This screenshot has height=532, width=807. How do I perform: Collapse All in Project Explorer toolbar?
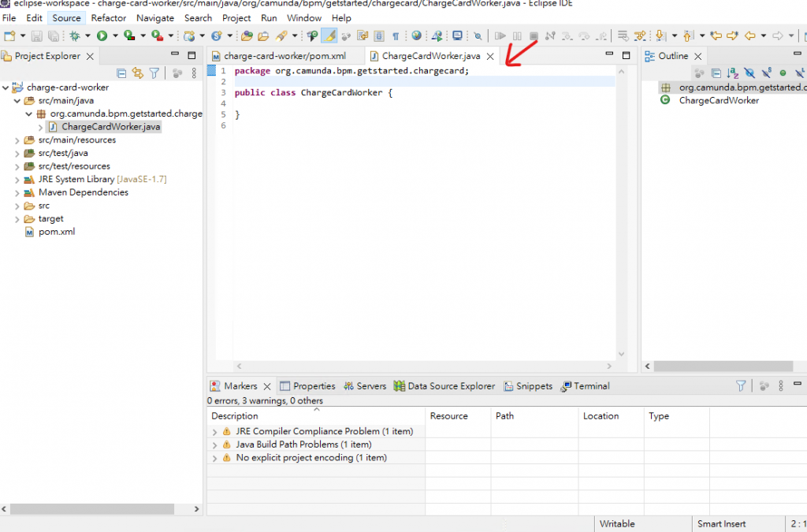pos(121,73)
